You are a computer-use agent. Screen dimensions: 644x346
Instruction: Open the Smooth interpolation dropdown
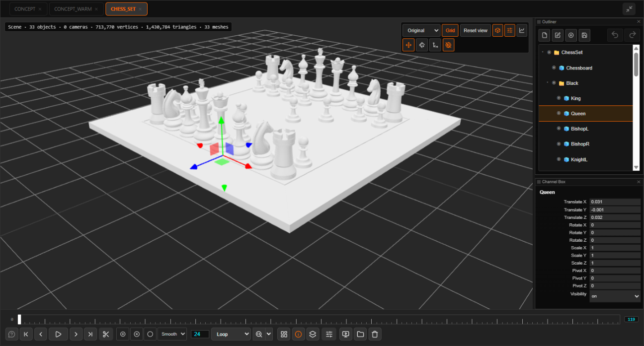[x=172, y=334]
